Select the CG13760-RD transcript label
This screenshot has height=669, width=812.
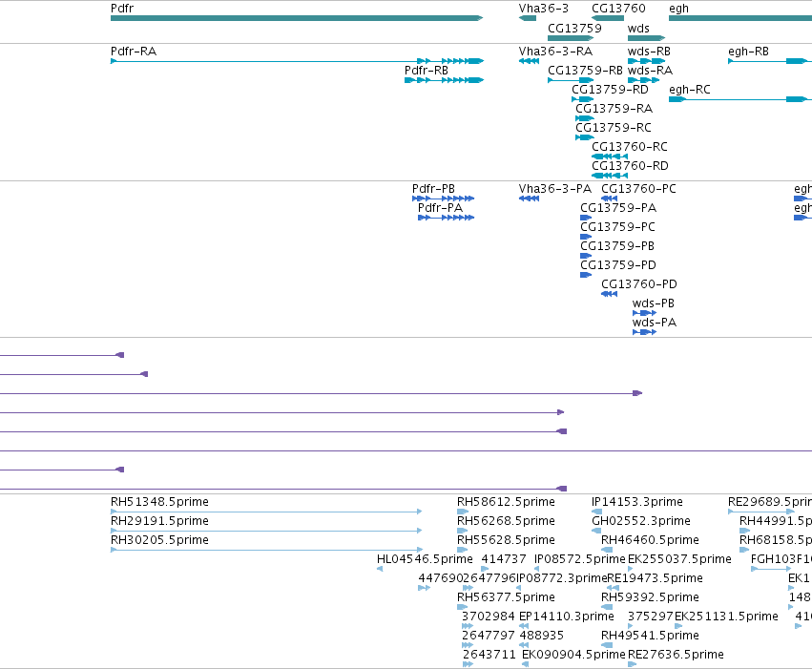click(630, 166)
